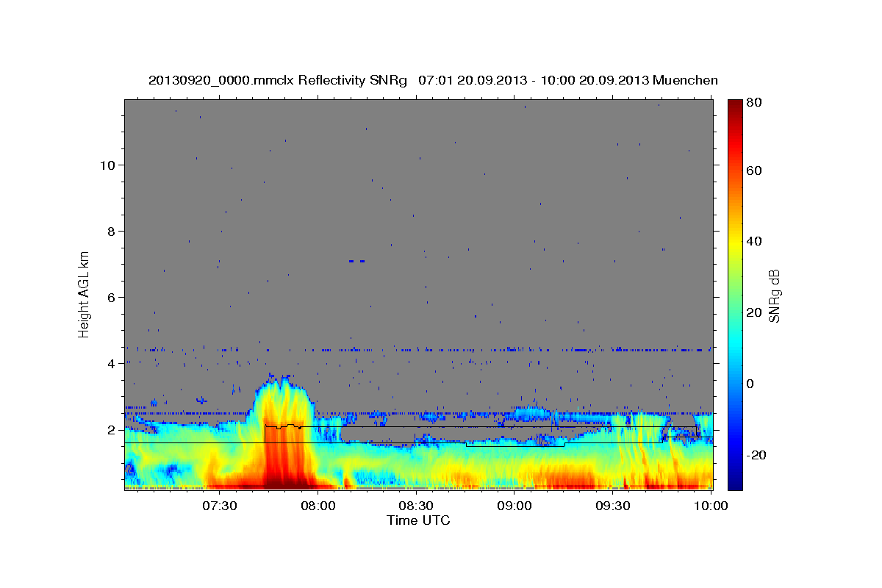882x588 pixels.
Task: Pick the dark red top of colorbar
Action: click(x=735, y=107)
